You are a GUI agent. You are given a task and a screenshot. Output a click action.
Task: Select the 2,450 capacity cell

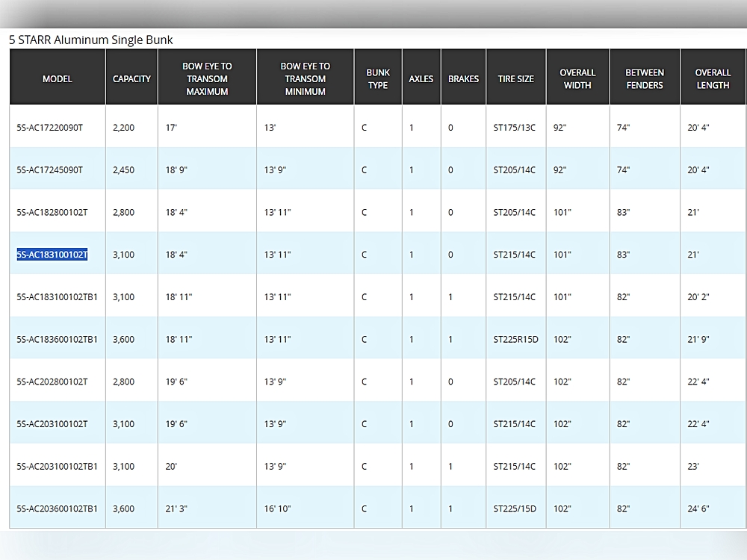click(123, 170)
